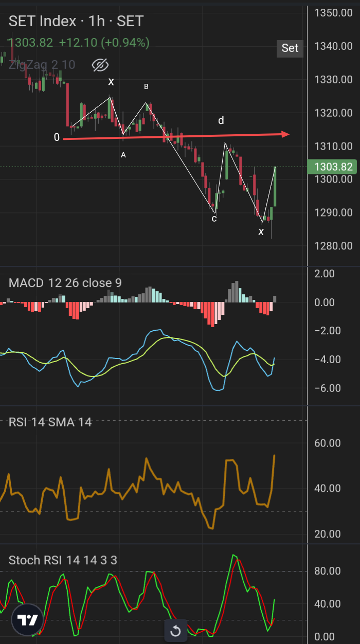Click the 1290.00 price axis label
Viewport: 360px width, 644px height.
[333, 212]
